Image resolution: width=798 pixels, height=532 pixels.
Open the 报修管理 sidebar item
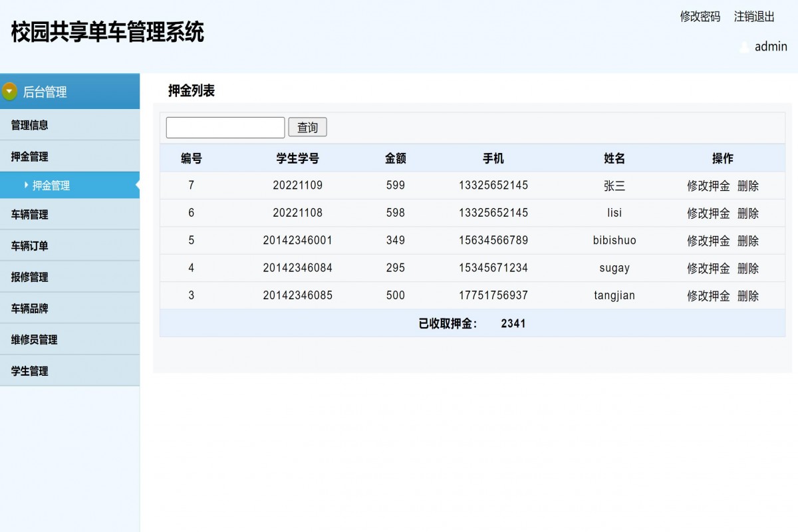tap(30, 276)
